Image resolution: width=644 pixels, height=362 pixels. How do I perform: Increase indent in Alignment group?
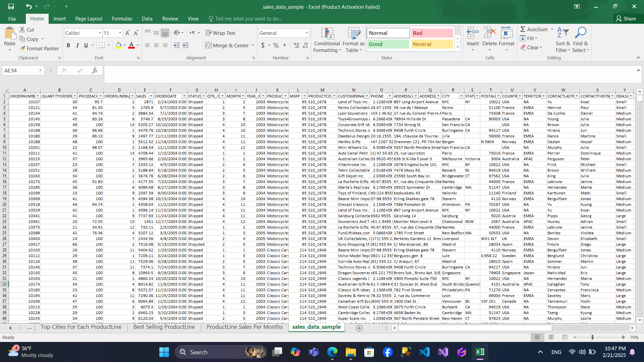click(x=185, y=45)
